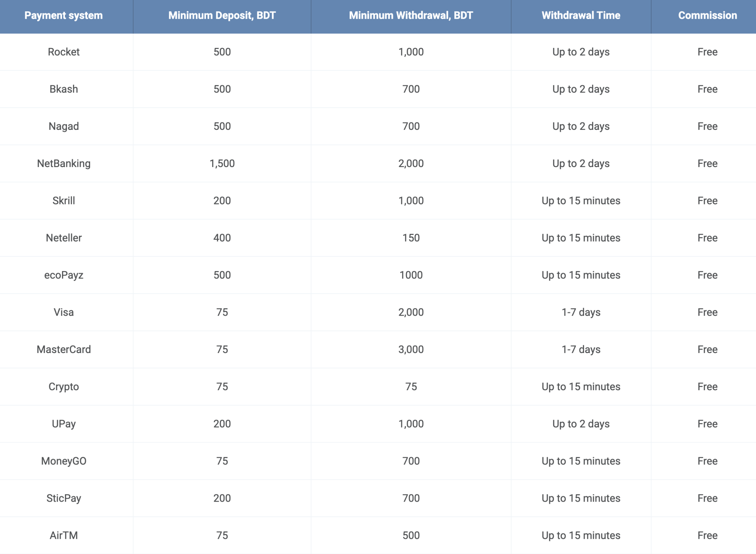The image size is (756, 554).
Task: Select the MasterCard row name
Action: pos(63,349)
